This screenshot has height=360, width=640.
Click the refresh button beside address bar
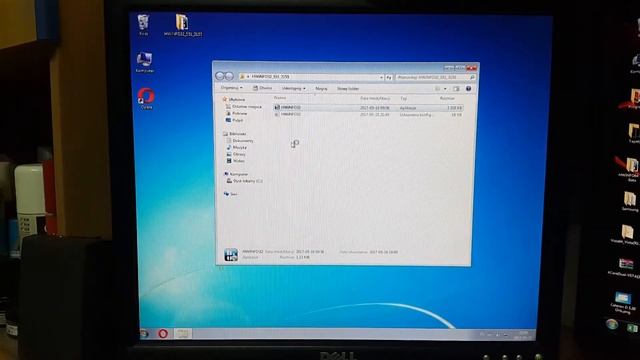click(x=389, y=77)
